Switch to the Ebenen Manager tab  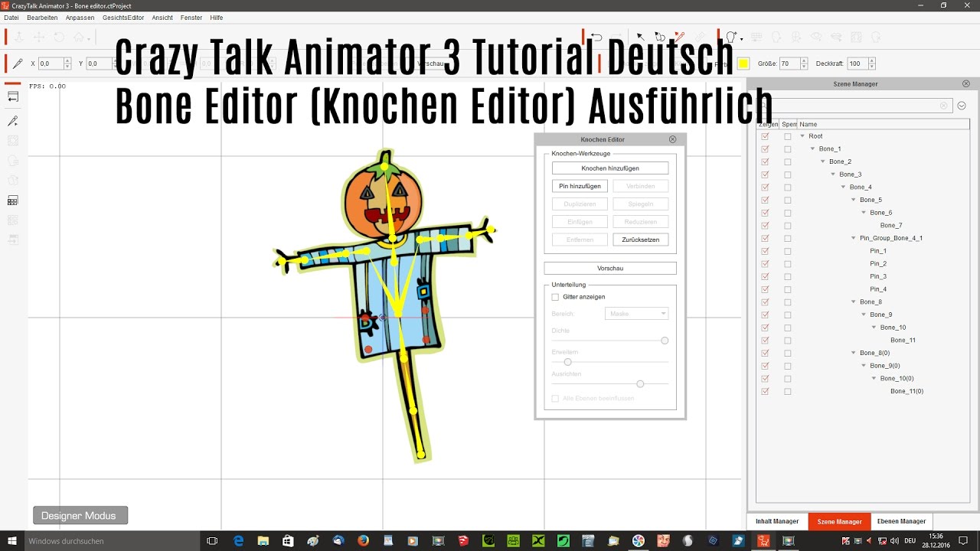pos(901,521)
